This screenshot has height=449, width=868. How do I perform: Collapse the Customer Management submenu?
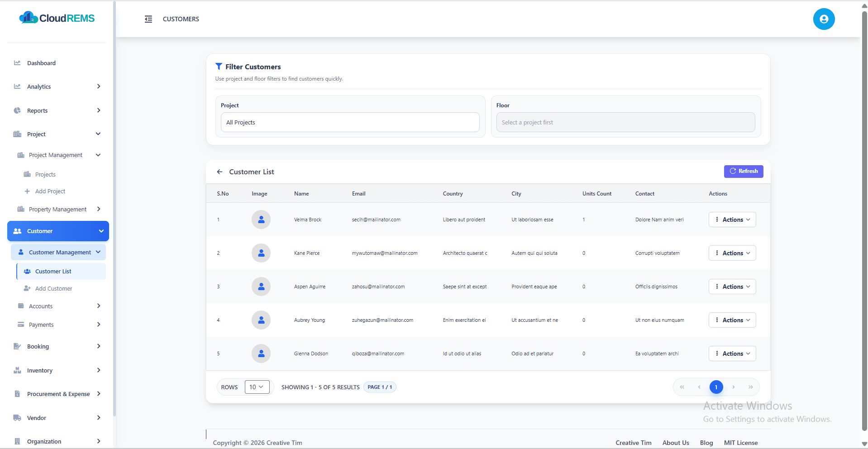pyautogui.click(x=58, y=252)
